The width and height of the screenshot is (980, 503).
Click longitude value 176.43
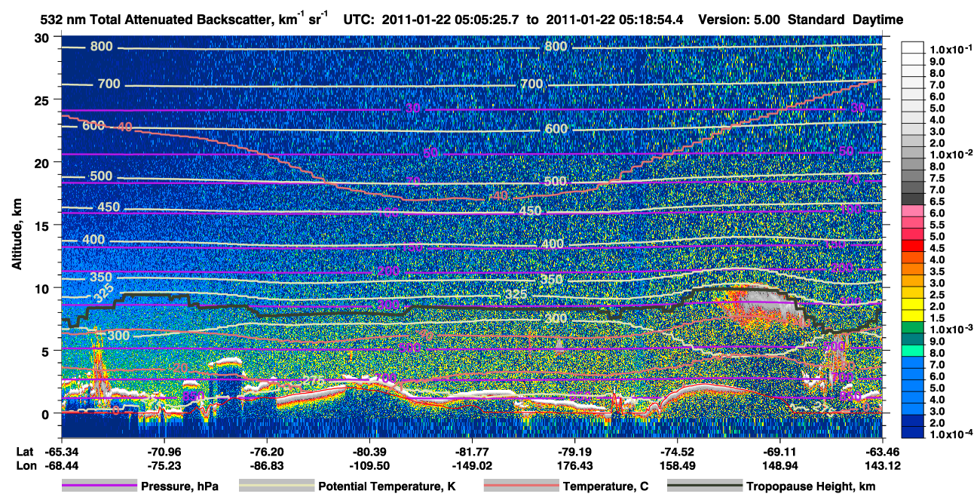575,465
